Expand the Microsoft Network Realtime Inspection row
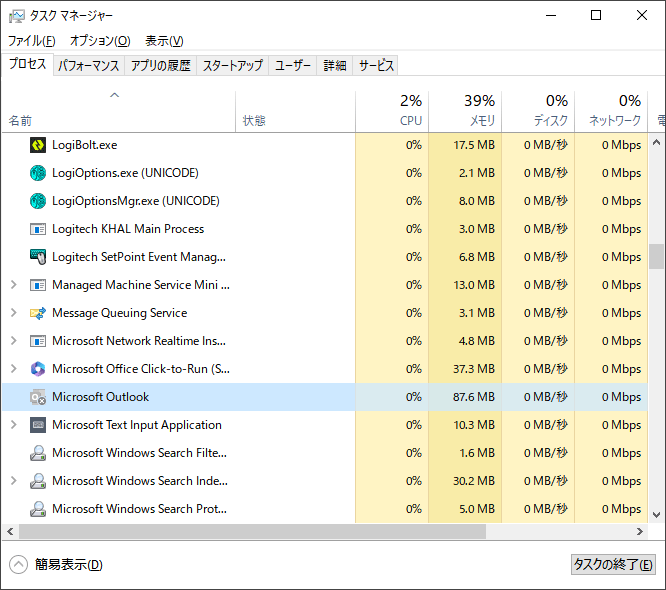 13,341
